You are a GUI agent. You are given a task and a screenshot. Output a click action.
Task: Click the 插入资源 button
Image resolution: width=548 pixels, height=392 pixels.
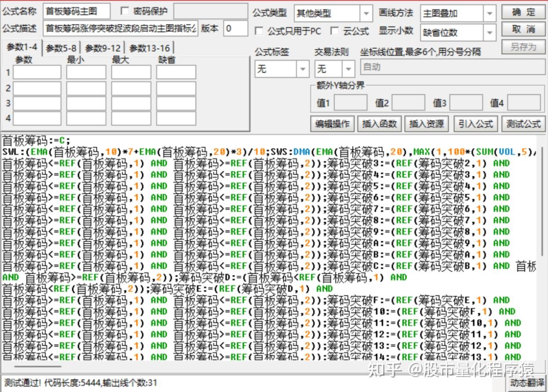coord(427,124)
